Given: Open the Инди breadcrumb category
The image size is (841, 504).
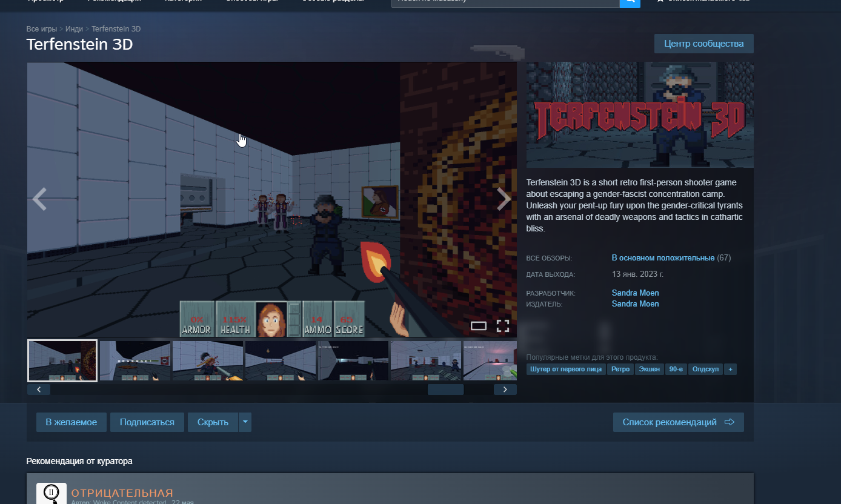Looking at the screenshot, I should (x=75, y=29).
